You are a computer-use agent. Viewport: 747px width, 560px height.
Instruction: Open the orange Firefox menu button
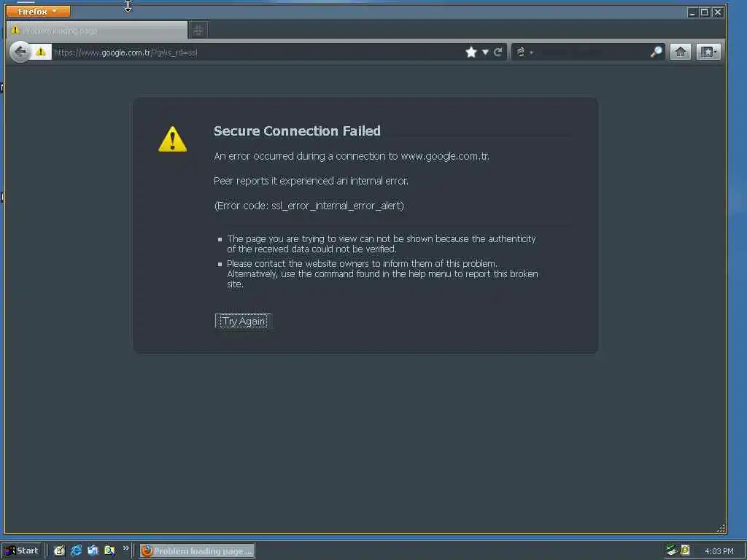pos(38,11)
